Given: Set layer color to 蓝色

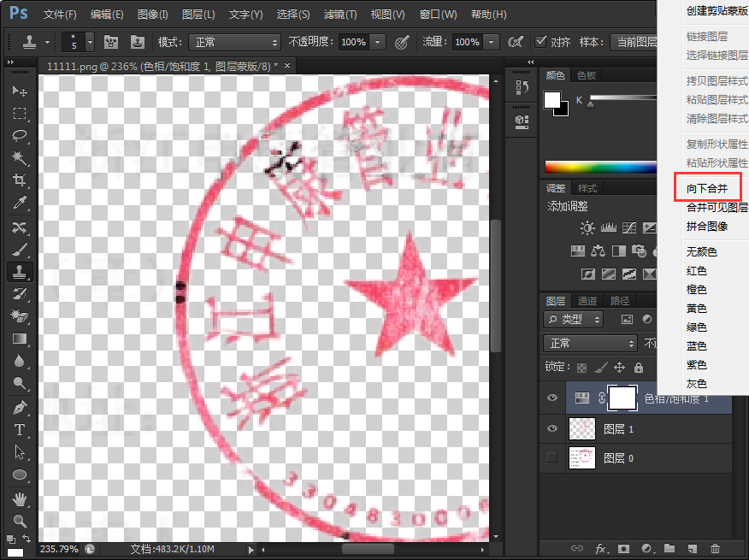Looking at the screenshot, I should coord(697,346).
